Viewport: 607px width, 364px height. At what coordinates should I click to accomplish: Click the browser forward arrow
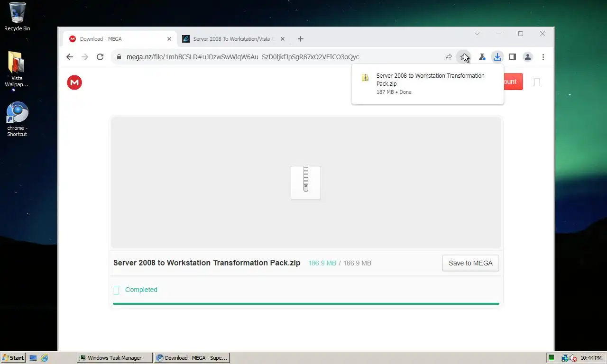coord(85,57)
